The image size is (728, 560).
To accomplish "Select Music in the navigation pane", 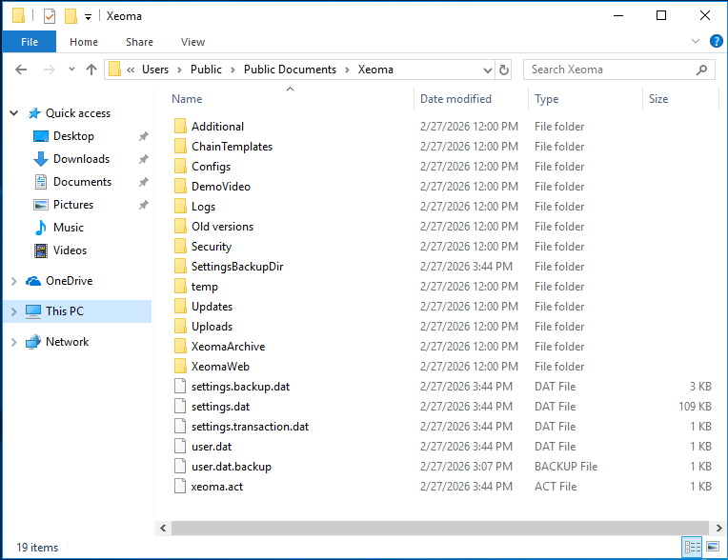I will [69, 227].
